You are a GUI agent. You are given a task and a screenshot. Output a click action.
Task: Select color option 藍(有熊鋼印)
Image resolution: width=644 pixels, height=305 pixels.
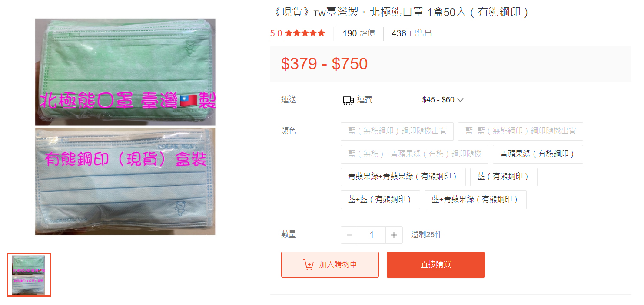point(504,177)
